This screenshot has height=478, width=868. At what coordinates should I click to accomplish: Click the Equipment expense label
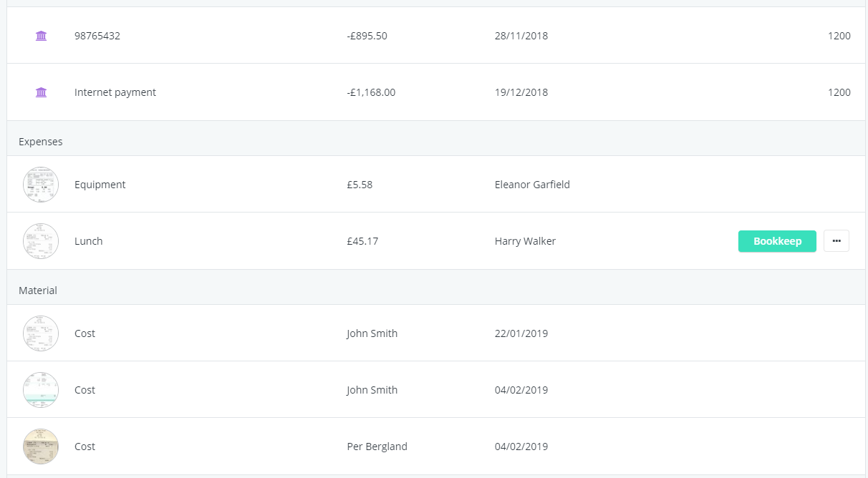[100, 185]
